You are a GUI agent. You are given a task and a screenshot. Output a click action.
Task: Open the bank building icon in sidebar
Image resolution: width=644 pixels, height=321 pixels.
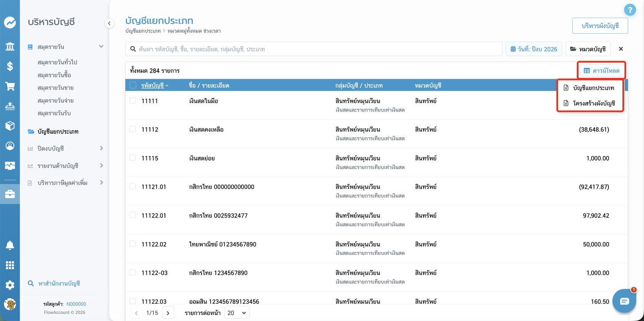click(x=10, y=46)
